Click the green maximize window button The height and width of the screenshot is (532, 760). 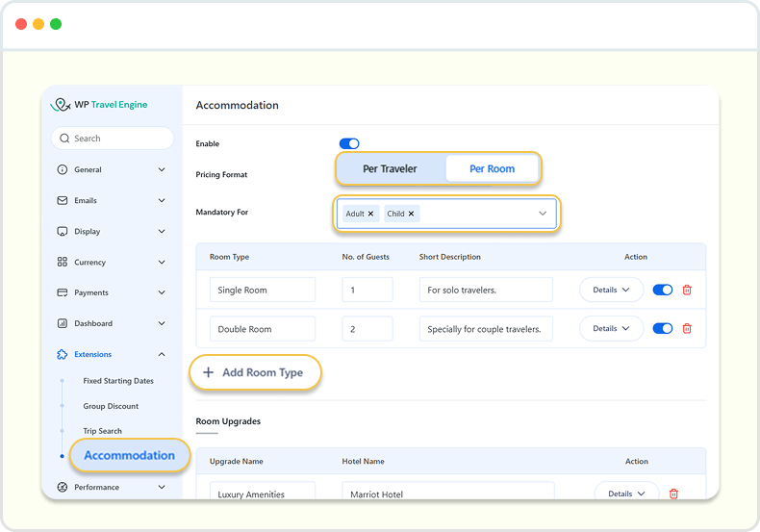click(x=56, y=24)
